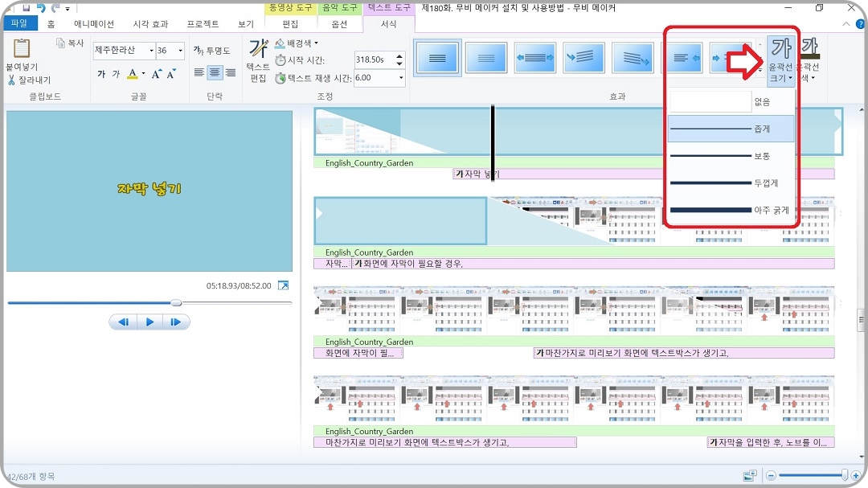Align caption text to the left
The width and height of the screenshot is (868, 488).
click(x=199, y=72)
